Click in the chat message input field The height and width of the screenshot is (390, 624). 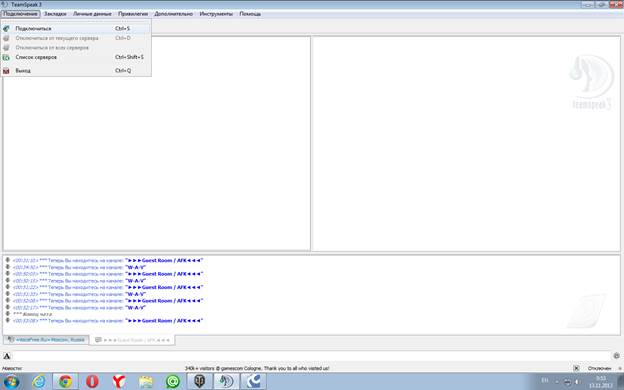pos(312,356)
